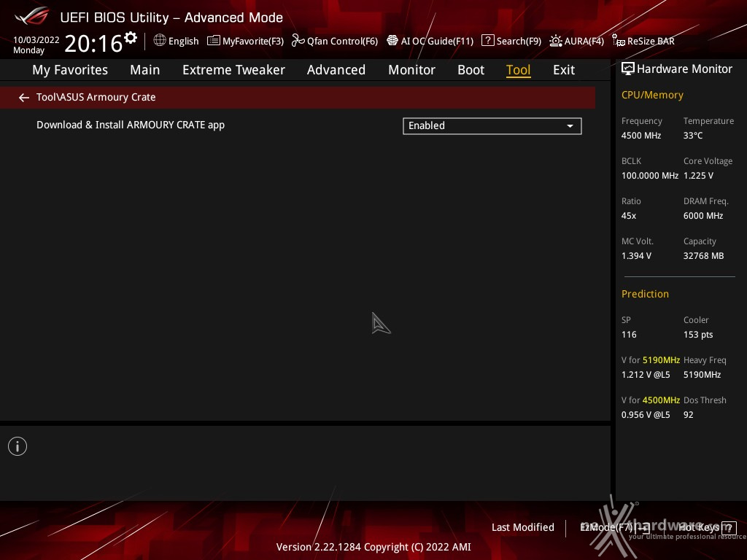Click MyFavorite(F3) label
This screenshot has width=747, height=560.
click(x=253, y=41)
